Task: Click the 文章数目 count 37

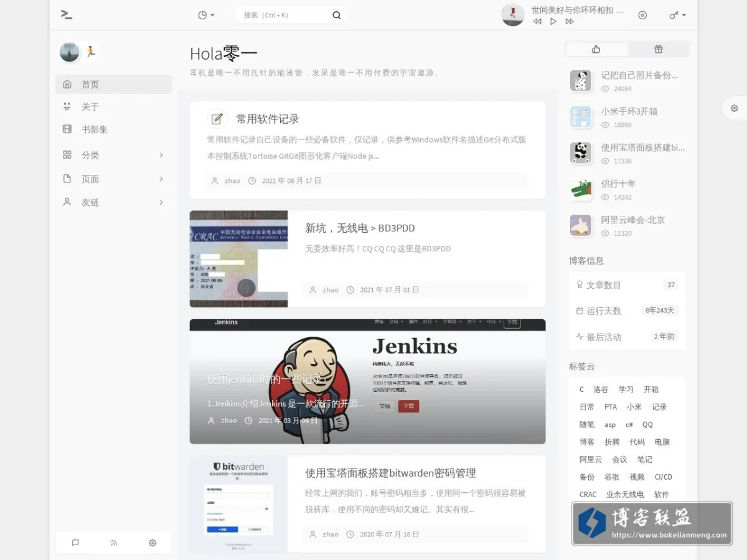Action: [671, 285]
